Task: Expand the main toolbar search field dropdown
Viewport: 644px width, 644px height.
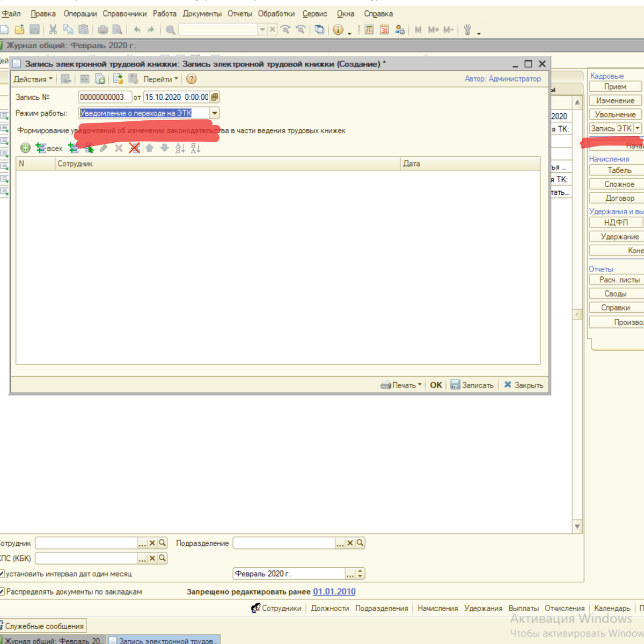Action: (x=262, y=30)
